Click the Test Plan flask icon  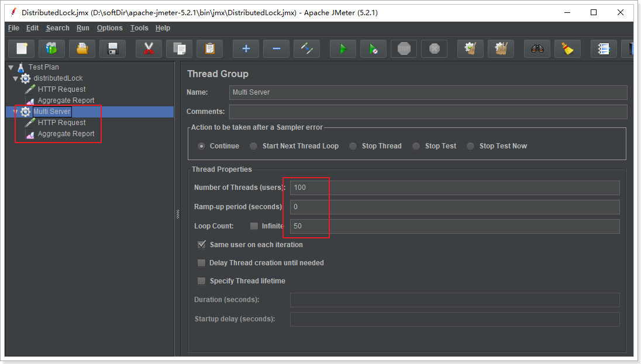tap(21, 67)
